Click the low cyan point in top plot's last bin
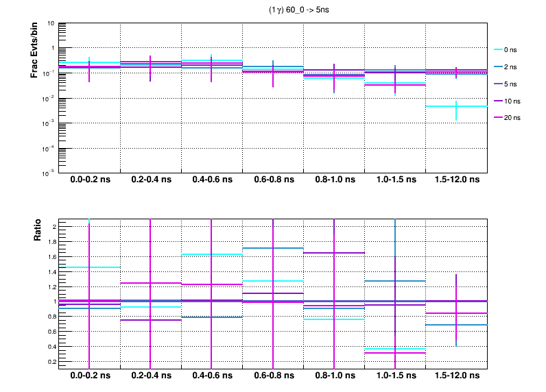Viewport: 546px width, 392px height. pos(456,106)
